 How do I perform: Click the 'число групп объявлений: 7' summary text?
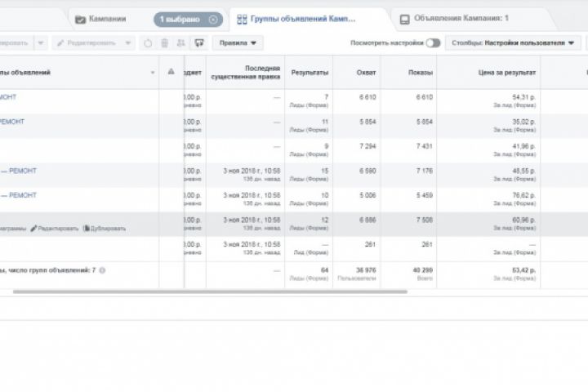coord(51,270)
